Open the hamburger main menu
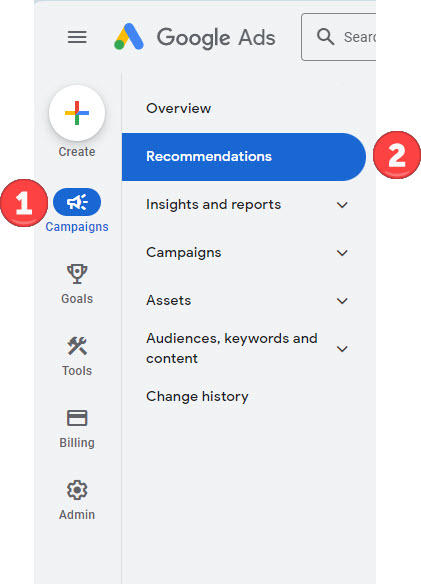This screenshot has width=421, height=584. coord(77,37)
